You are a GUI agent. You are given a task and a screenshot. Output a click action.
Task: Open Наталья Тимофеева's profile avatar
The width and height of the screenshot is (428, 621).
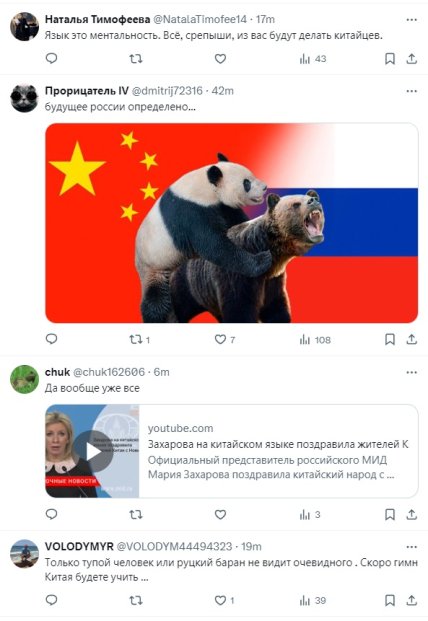coord(24,27)
